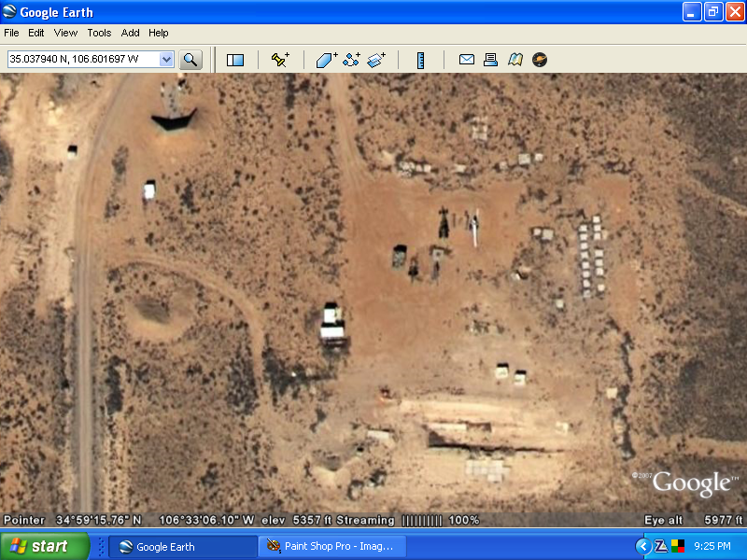Open the Edit menu
Image resolution: width=747 pixels, height=560 pixels.
point(36,33)
